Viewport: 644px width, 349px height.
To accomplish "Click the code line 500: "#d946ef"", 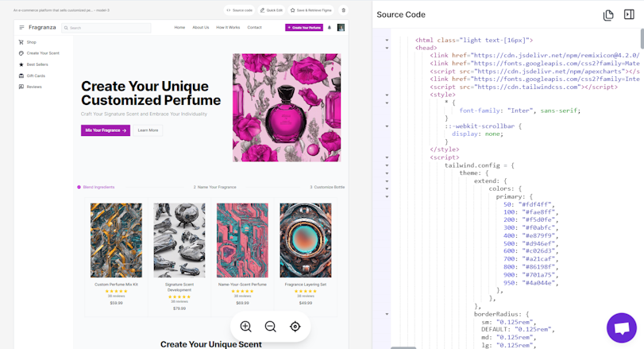I will tap(530, 243).
